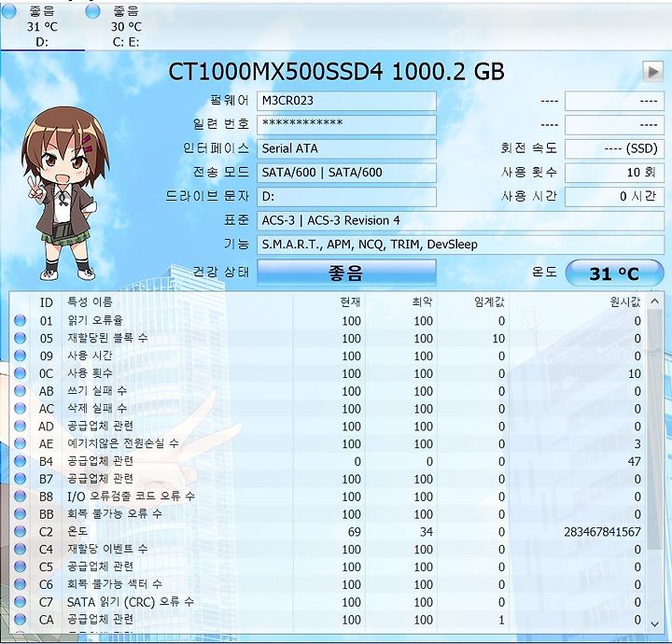Click the SATA/600 transfer mode field
This screenshot has height=644, width=672.
click(346, 173)
